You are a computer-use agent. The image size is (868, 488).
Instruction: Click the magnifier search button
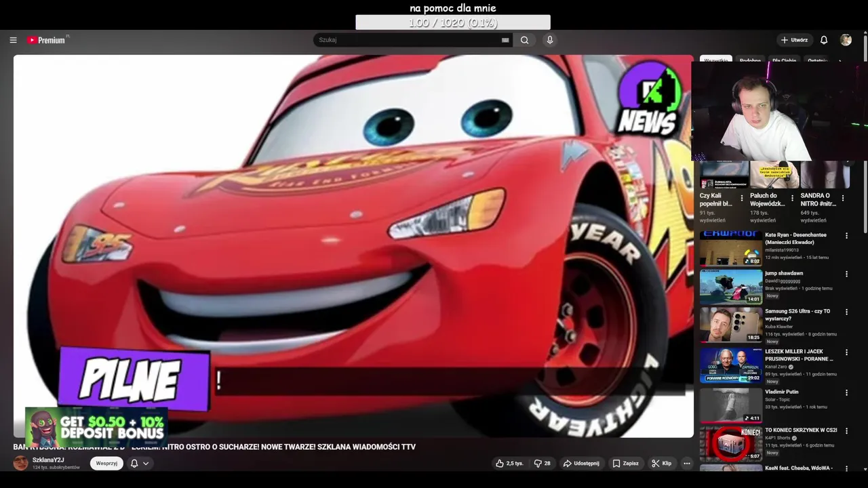point(524,40)
